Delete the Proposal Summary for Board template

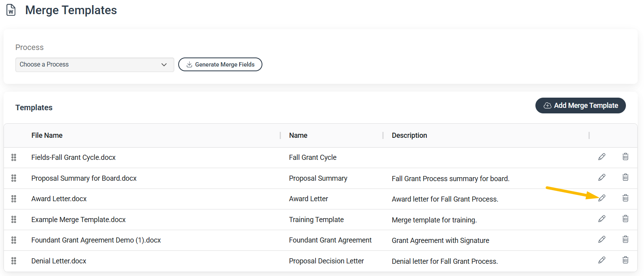626,177
